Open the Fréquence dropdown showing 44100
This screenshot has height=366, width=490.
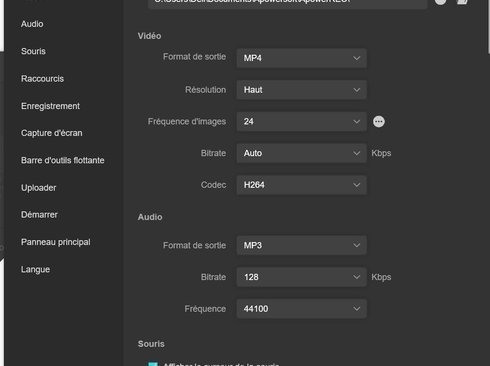pos(302,309)
